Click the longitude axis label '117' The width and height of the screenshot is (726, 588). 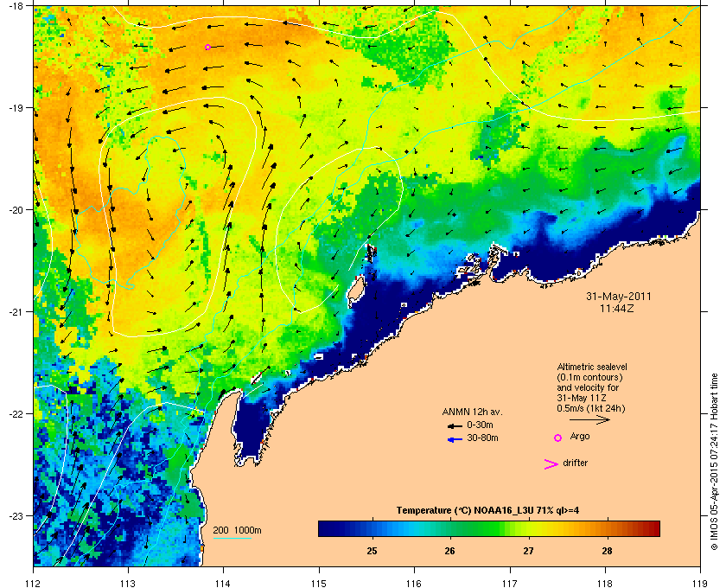pyautogui.click(x=510, y=584)
